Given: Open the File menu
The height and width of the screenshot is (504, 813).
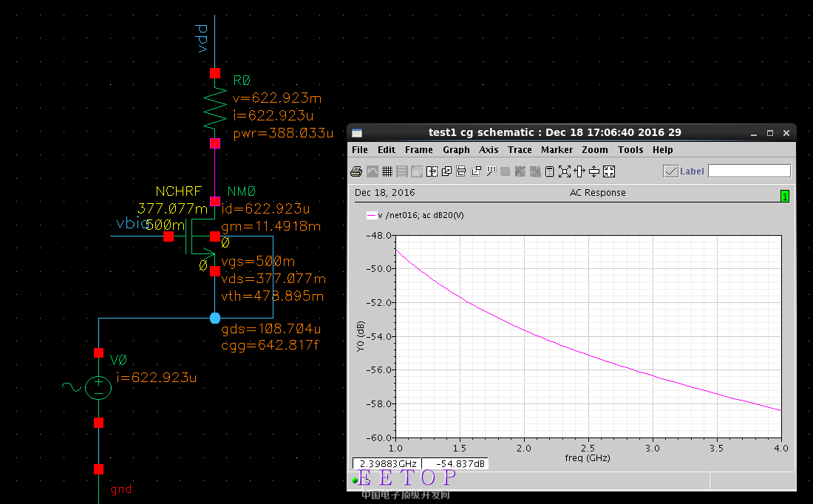Looking at the screenshot, I should 360,150.
